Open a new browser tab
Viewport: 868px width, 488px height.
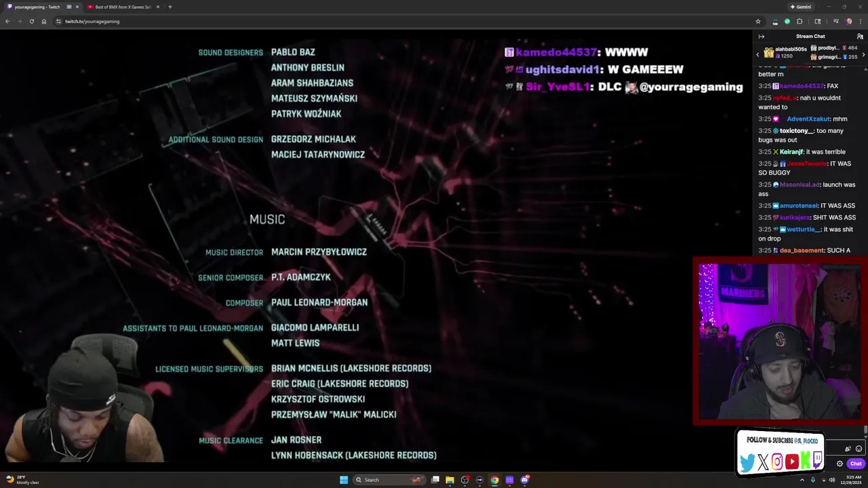170,7
